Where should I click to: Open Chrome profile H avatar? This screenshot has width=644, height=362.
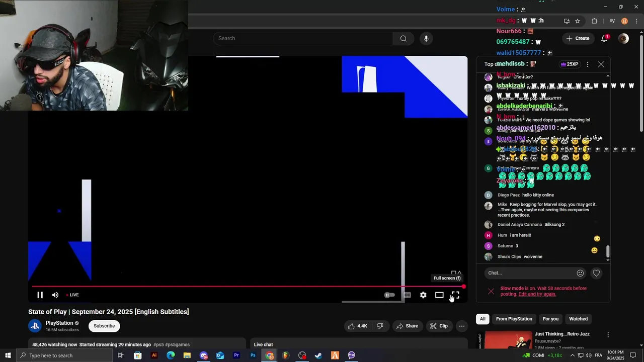click(x=624, y=21)
